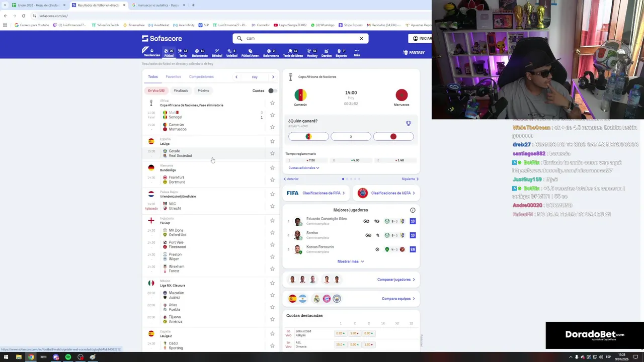Viewport: 644px width, 362px height.
Task: Open the Béisbol section icon
Action: (217, 53)
